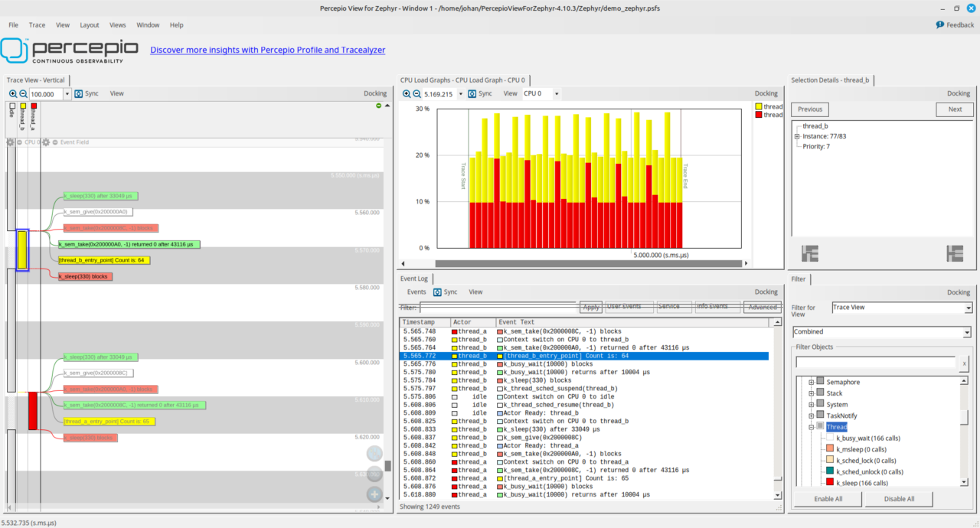Expand the Semaphore node in Filter Objects
Screen dimensions: 980x528
click(x=812, y=381)
